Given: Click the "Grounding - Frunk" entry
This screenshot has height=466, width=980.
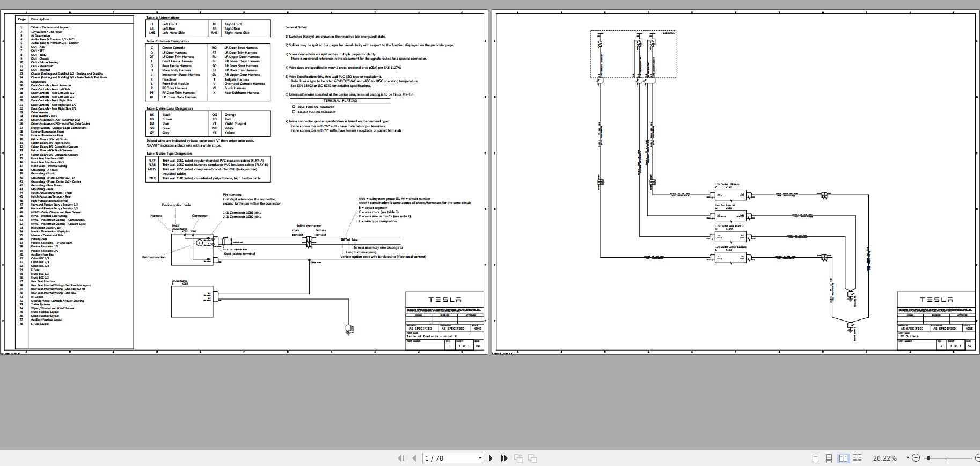Looking at the screenshot, I should (43, 173).
